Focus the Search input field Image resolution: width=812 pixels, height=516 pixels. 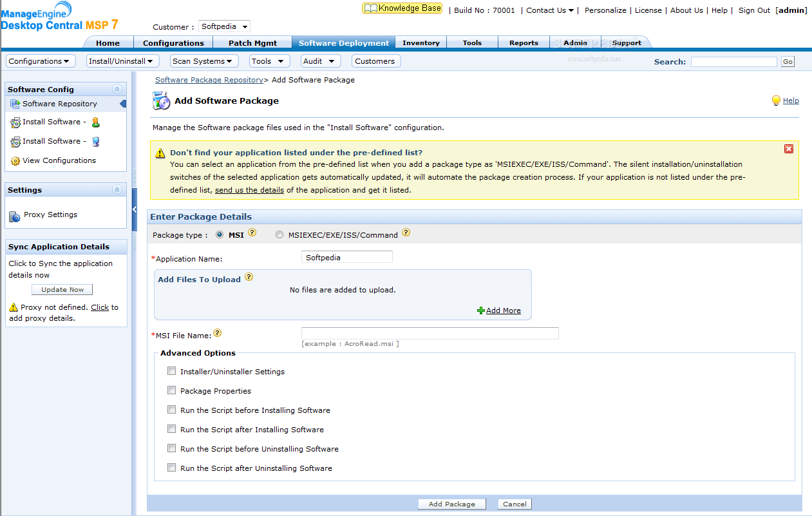click(x=734, y=62)
